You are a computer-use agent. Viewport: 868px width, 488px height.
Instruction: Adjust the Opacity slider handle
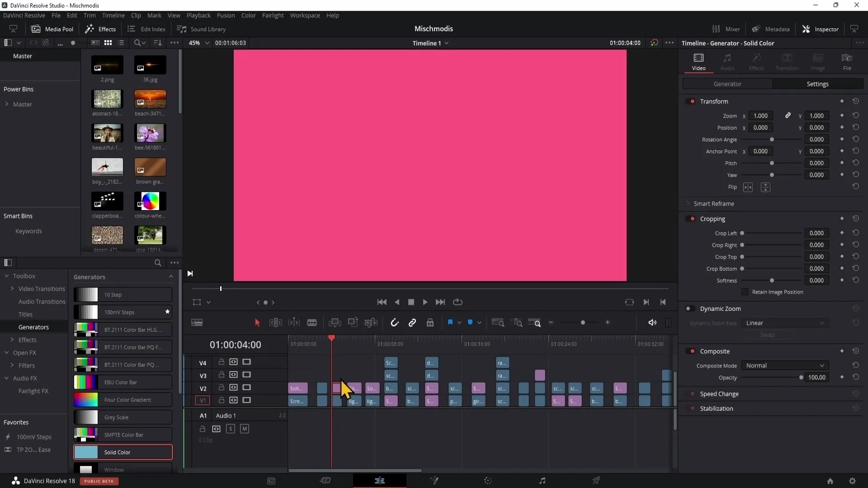pyautogui.click(x=801, y=378)
